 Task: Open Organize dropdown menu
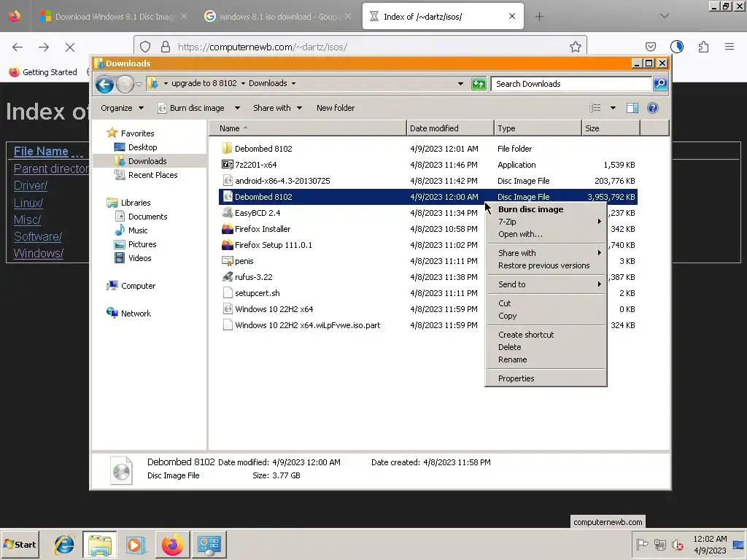[122, 108]
